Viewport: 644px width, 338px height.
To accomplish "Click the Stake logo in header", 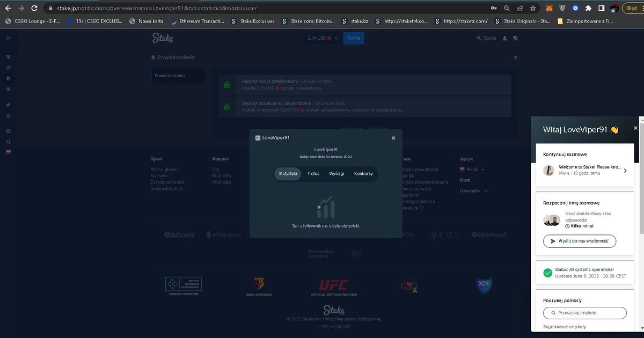I will [163, 38].
